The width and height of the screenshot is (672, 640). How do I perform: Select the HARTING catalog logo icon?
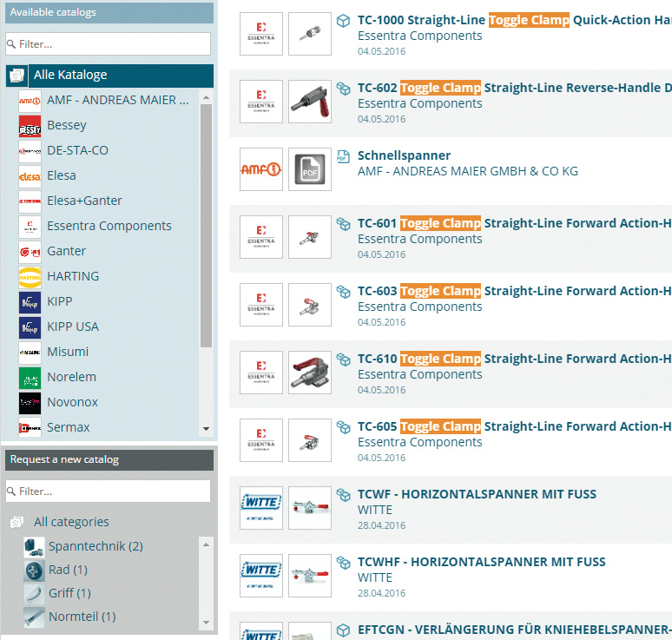(30, 277)
